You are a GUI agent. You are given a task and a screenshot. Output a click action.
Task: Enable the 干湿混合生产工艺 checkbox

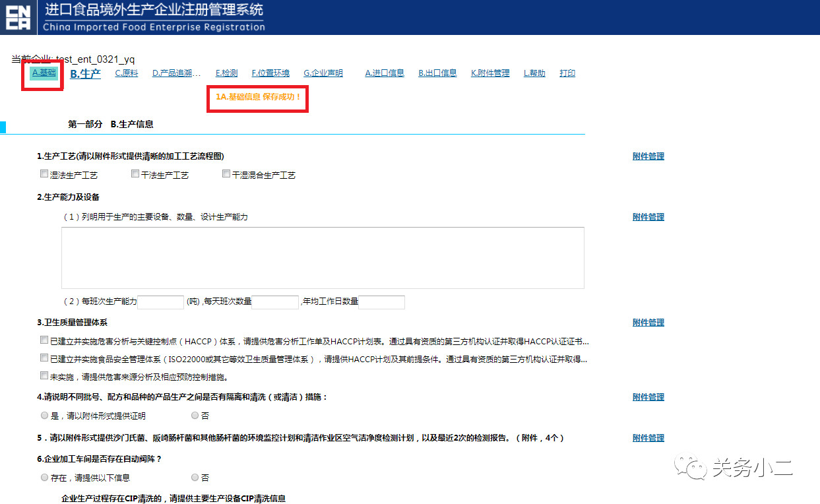[x=226, y=174]
